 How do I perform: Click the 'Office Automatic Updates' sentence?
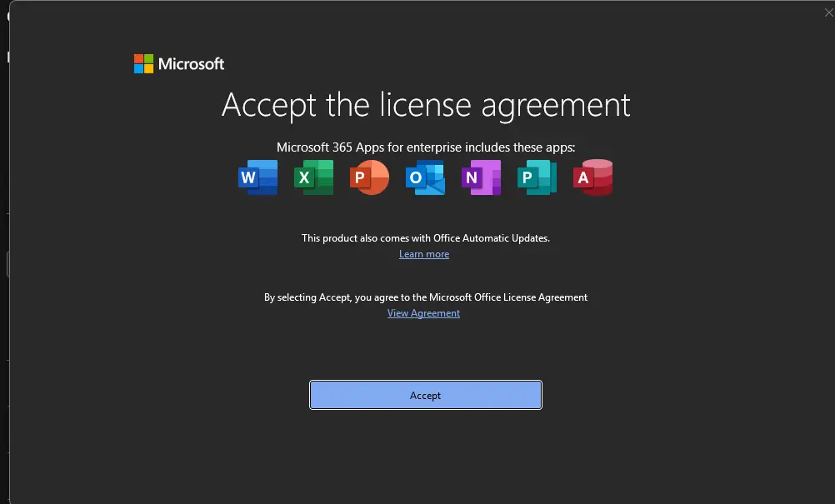426,238
